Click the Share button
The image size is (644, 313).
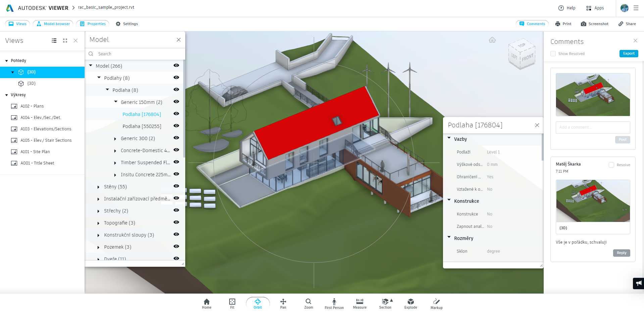627,24
